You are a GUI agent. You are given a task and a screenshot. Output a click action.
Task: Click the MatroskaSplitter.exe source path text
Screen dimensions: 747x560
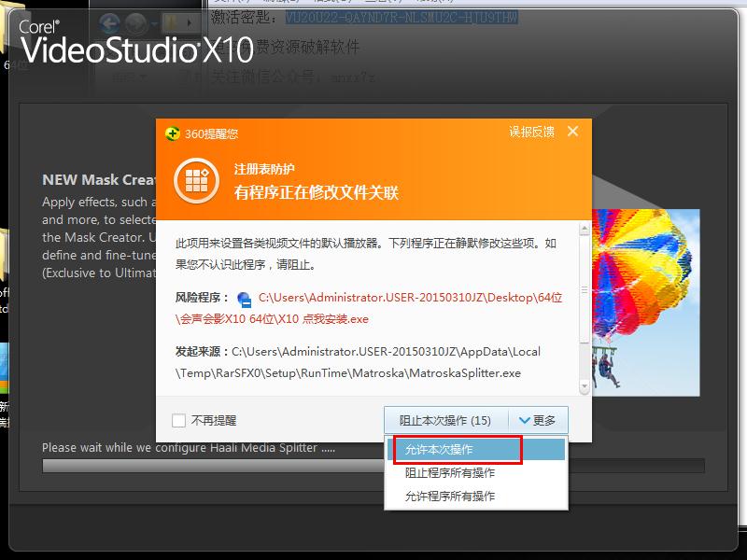coord(358,362)
